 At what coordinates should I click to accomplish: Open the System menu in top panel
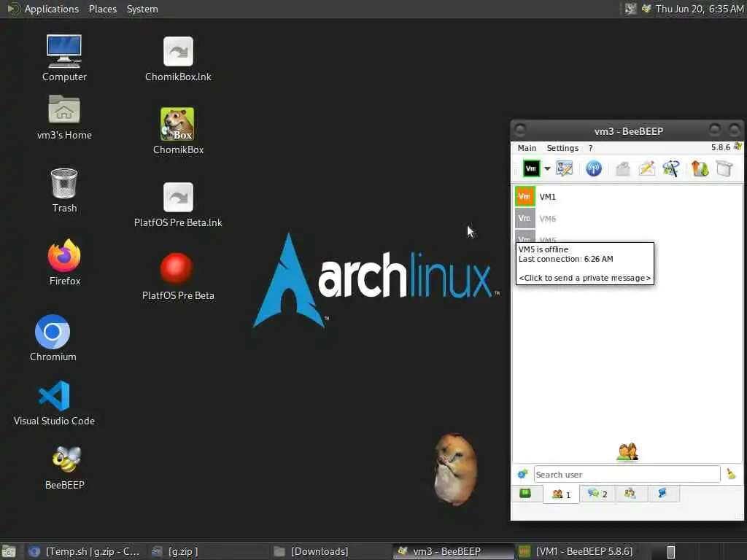[x=142, y=9]
